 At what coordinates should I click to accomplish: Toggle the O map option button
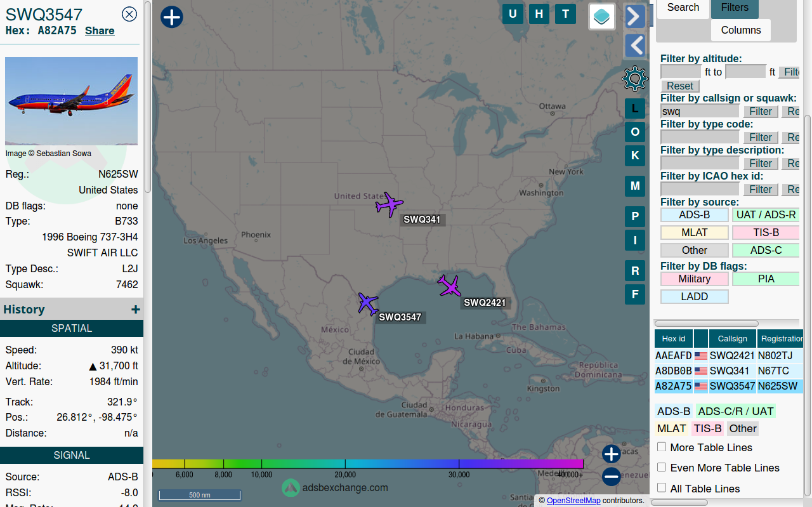coord(635,132)
